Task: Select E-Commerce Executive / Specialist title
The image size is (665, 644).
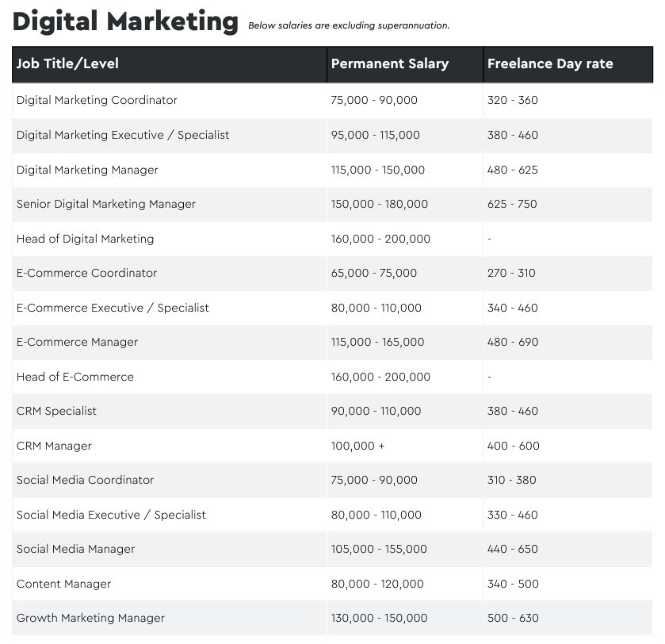Action: 113,308
